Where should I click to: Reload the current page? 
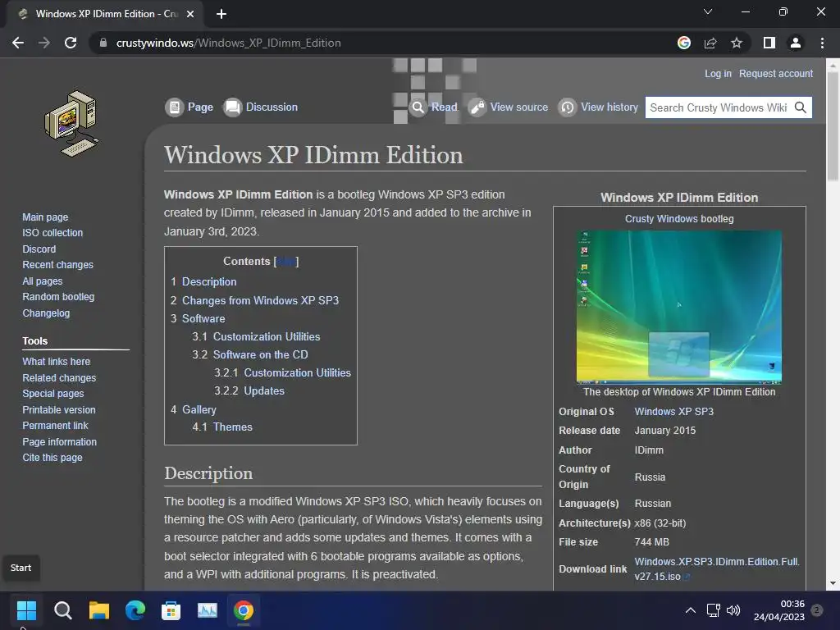point(71,43)
